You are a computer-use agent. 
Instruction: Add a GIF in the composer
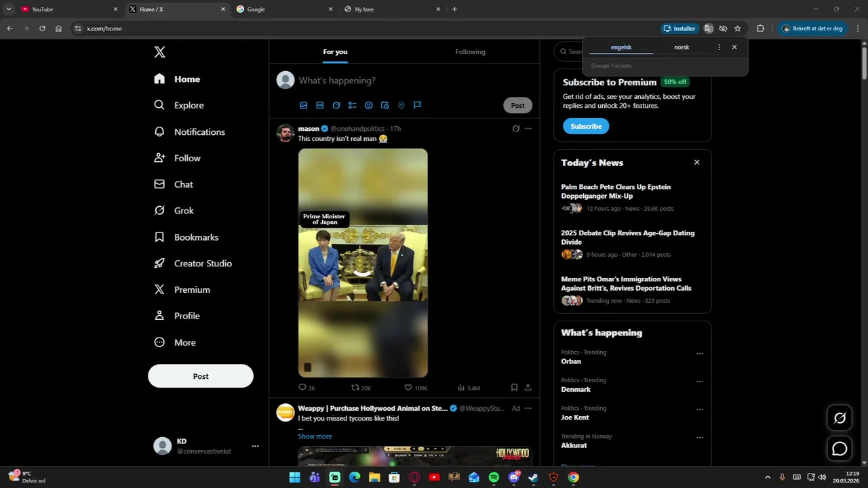(x=320, y=105)
